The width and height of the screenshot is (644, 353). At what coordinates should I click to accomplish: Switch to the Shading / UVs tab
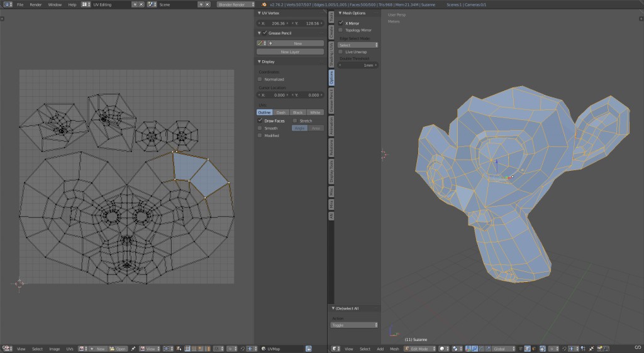(x=331, y=55)
